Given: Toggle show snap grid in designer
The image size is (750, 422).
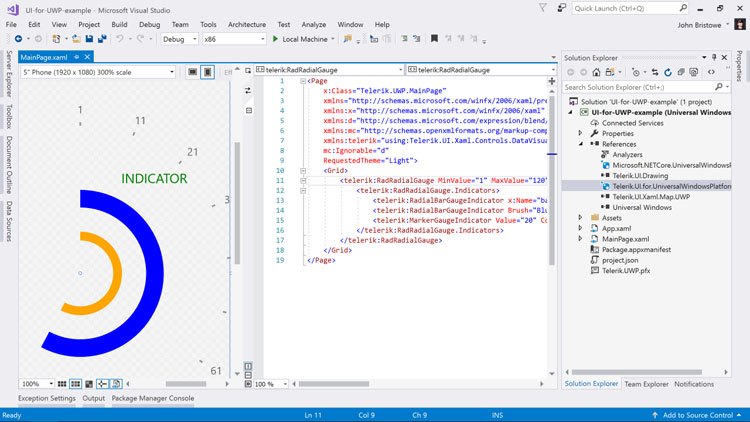Looking at the screenshot, I should point(62,384).
